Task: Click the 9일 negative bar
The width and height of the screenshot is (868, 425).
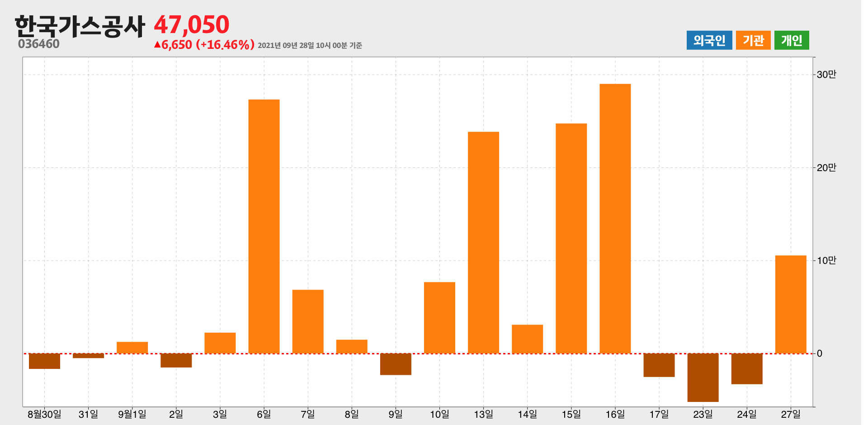Action: click(396, 364)
